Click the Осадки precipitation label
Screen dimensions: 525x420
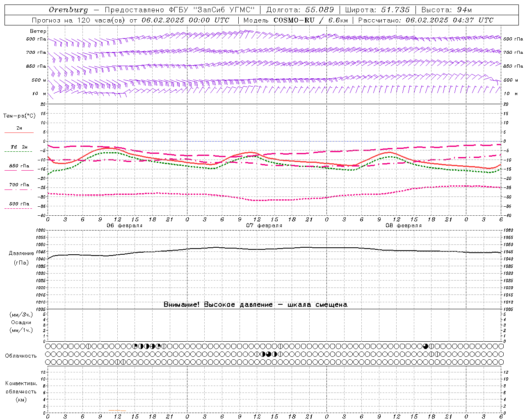(21, 322)
